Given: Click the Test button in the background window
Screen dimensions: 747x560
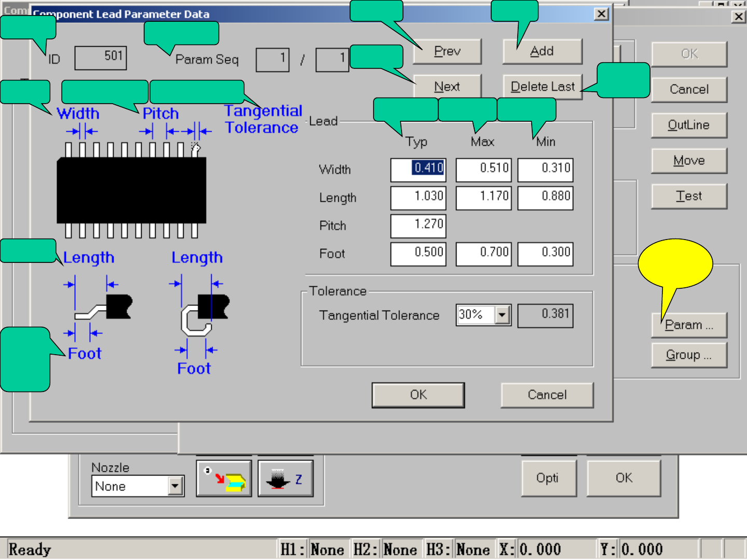Looking at the screenshot, I should tap(689, 196).
